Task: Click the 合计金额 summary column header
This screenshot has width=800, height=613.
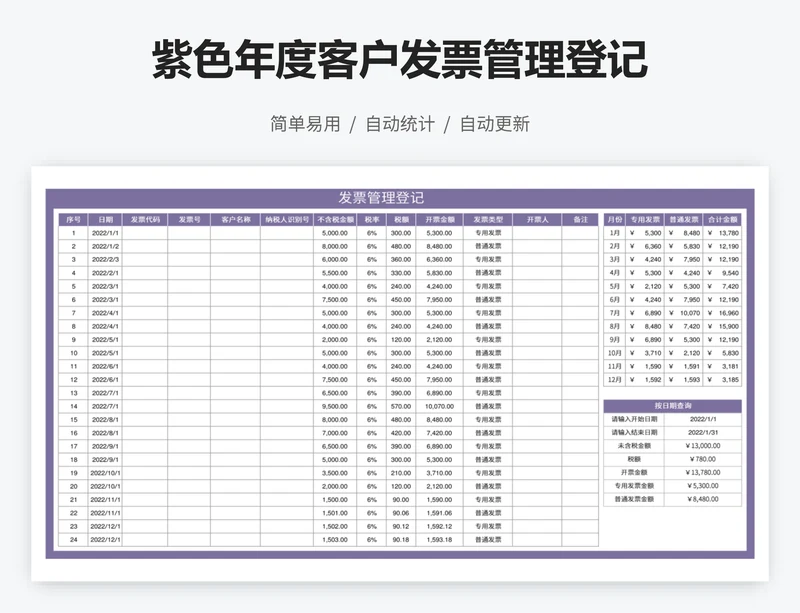Action: click(x=722, y=219)
